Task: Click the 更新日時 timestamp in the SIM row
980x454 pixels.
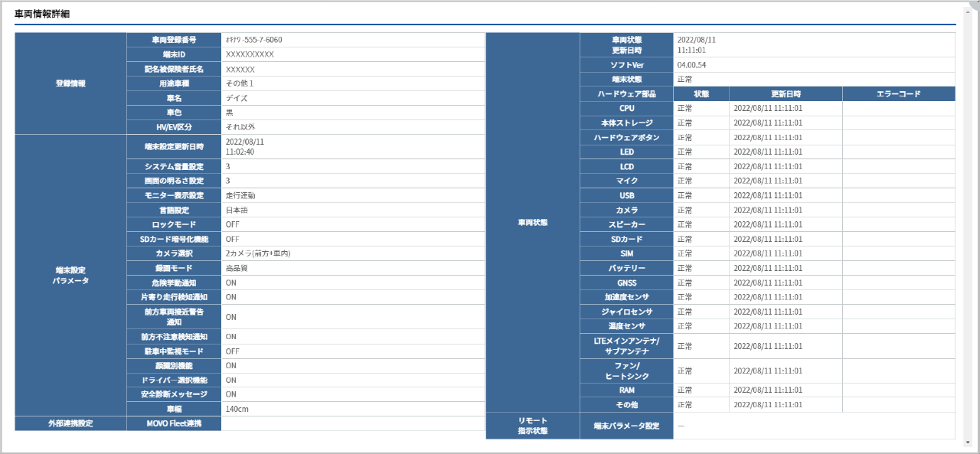Action: [767, 253]
